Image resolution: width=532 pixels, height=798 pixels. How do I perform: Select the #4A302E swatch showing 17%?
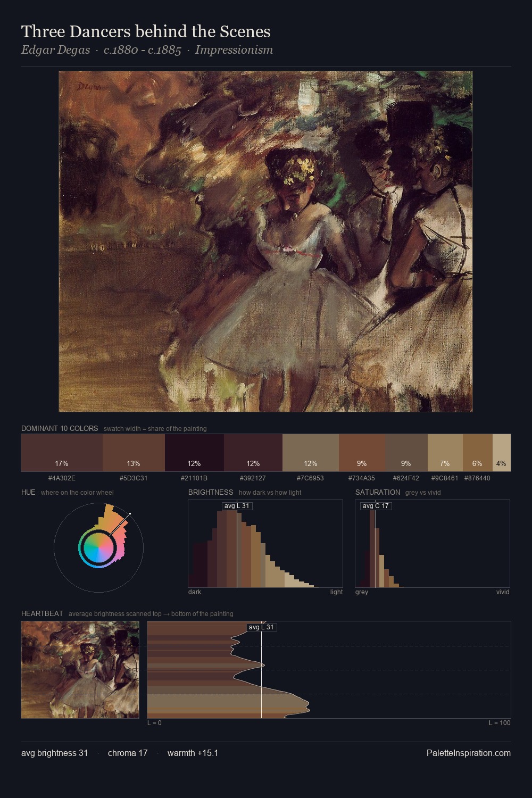tap(62, 453)
